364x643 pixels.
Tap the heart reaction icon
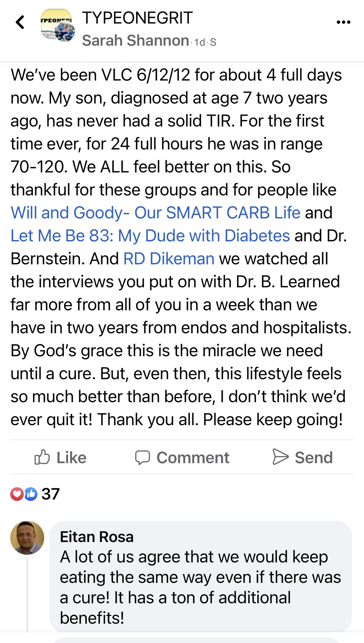tap(17, 494)
